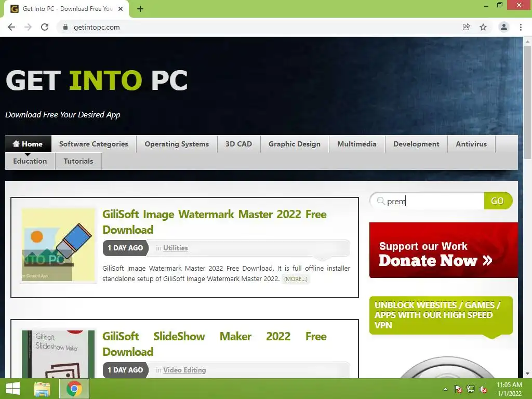532x399 pixels.
Task: Go back with the browser back arrow
Action: coord(11,27)
